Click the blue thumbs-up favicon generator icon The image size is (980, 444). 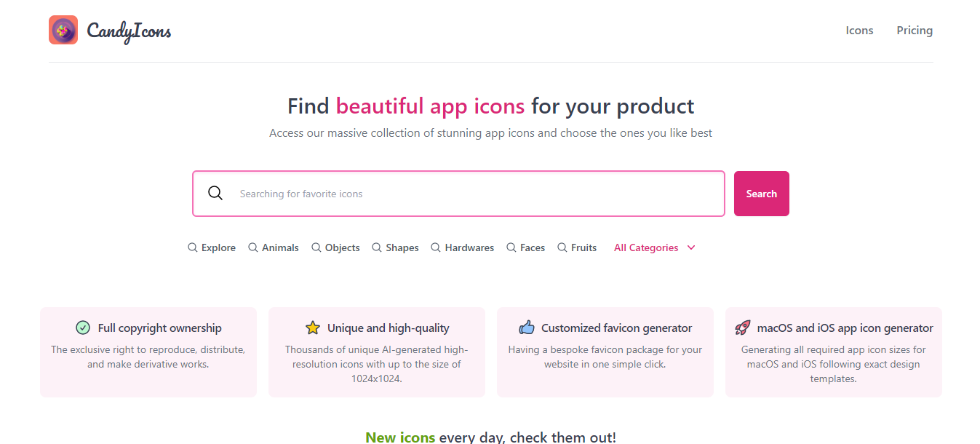[x=527, y=328]
